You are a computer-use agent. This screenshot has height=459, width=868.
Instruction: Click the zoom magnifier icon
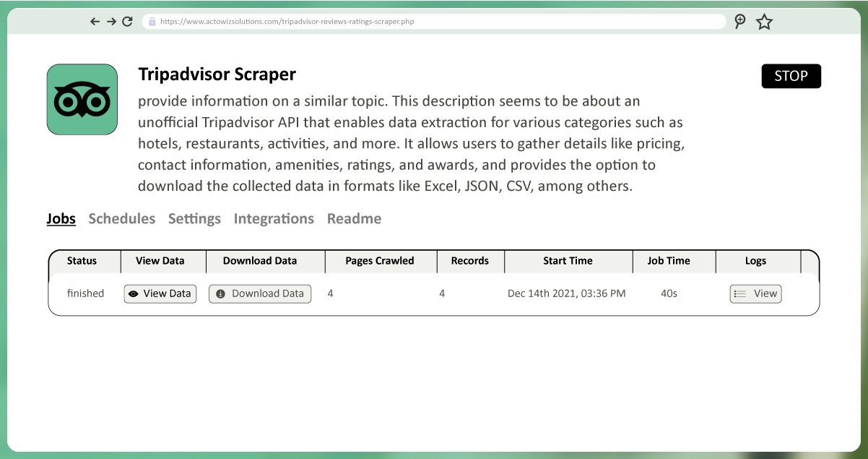click(739, 22)
